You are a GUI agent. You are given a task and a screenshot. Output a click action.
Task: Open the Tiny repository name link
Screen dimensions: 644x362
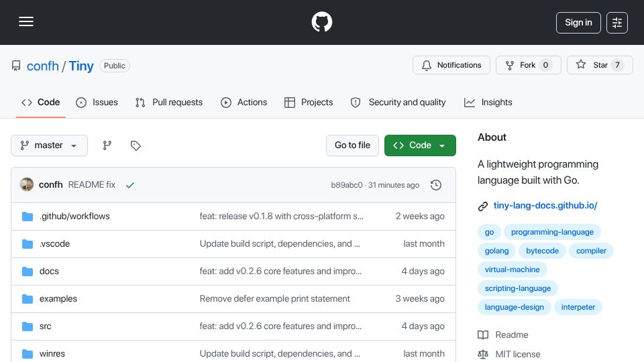81,66
